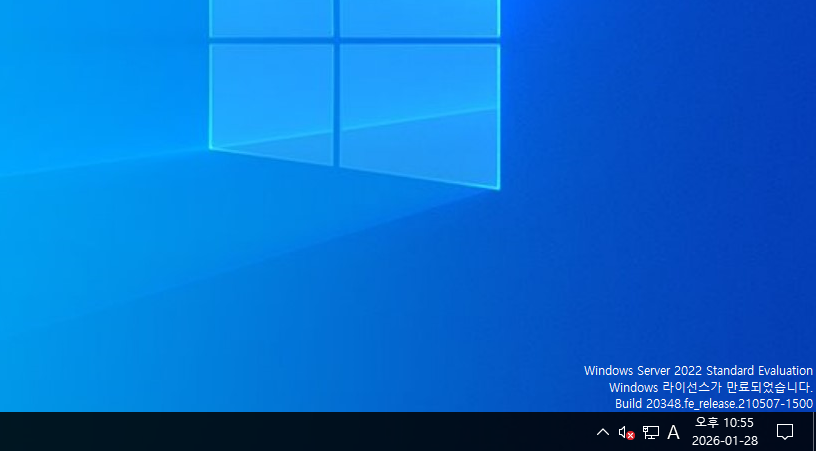This screenshot has width=816, height=451.
Task: Switch the IME input mode indicator 'A'
Action: click(673, 432)
